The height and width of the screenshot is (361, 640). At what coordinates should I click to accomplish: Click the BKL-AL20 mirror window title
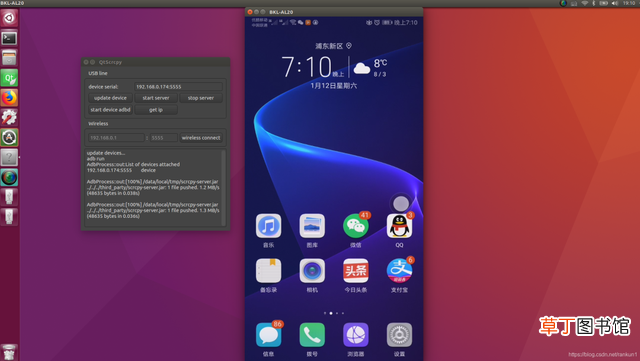coord(281,12)
